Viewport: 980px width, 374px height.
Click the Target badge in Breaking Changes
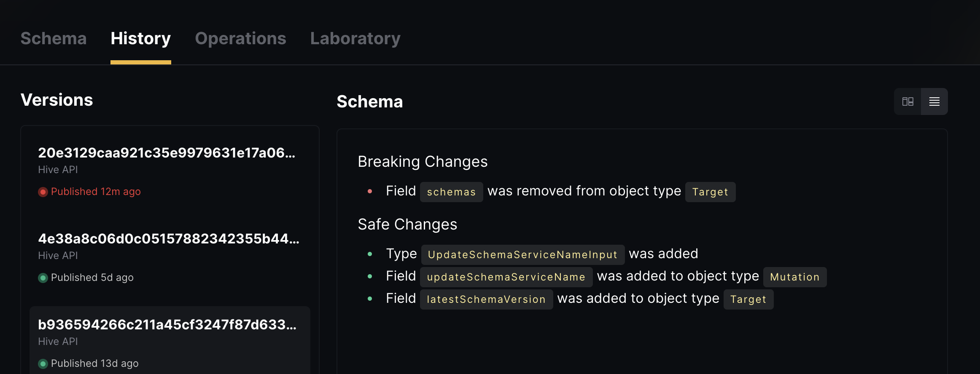(710, 192)
